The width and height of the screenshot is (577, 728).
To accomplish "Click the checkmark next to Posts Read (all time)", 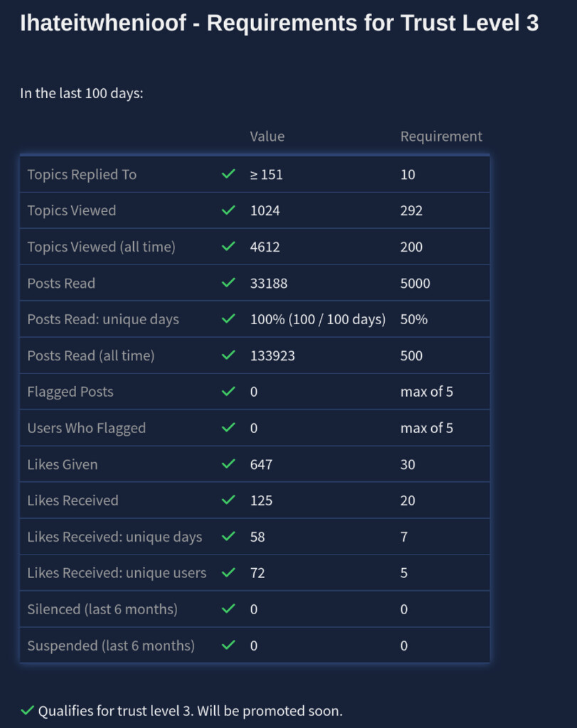I will 228,355.
